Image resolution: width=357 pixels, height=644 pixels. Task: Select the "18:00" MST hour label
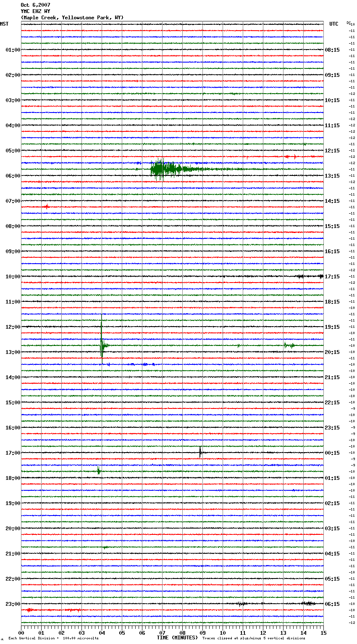(x=13, y=478)
